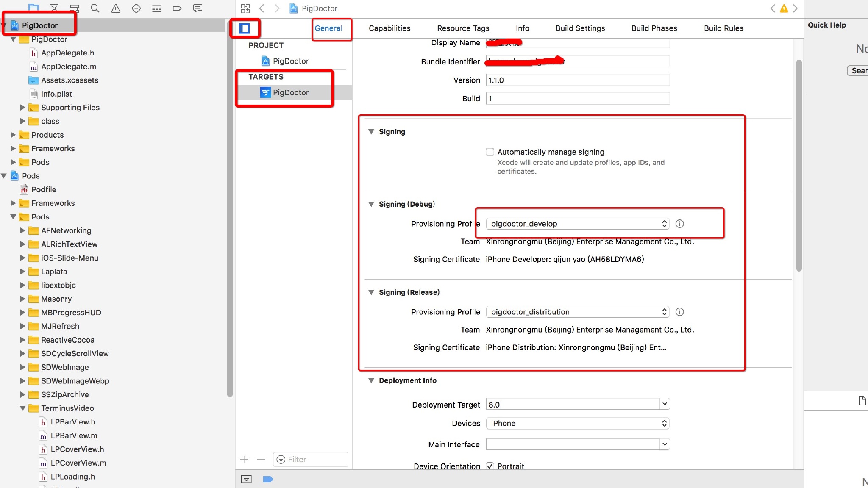The width and height of the screenshot is (868, 488).
Task: Switch to the Build Settings tab
Action: point(580,28)
